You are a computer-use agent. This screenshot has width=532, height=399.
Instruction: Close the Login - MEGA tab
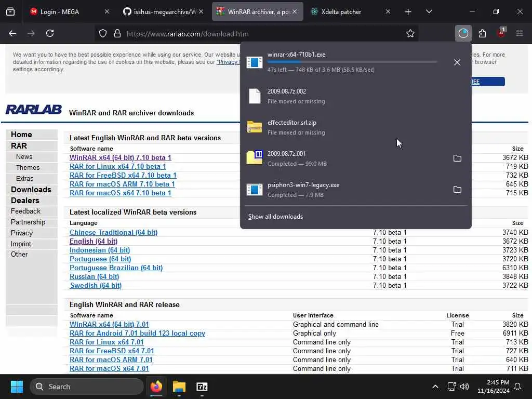pos(107,12)
